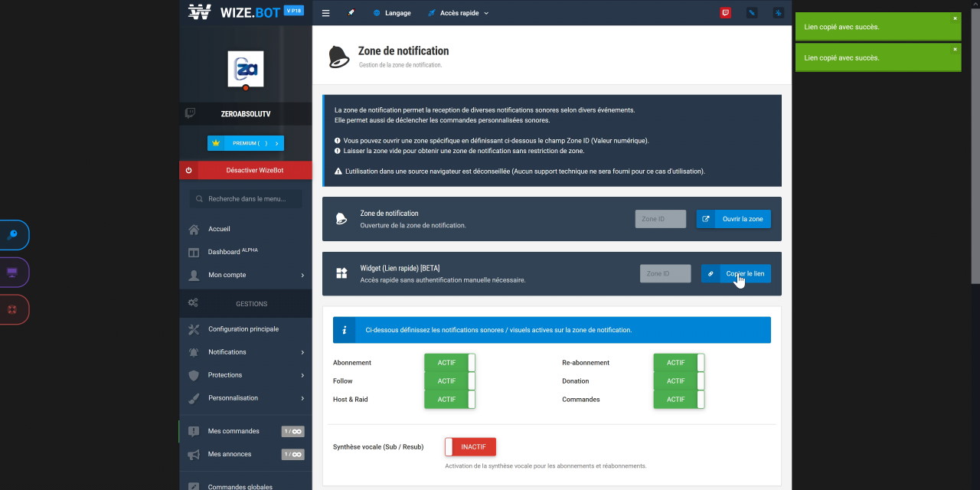Enable Synthèse vocale (Sub / Resub) toggle
This screenshot has height=490, width=980.
pyautogui.click(x=470, y=446)
